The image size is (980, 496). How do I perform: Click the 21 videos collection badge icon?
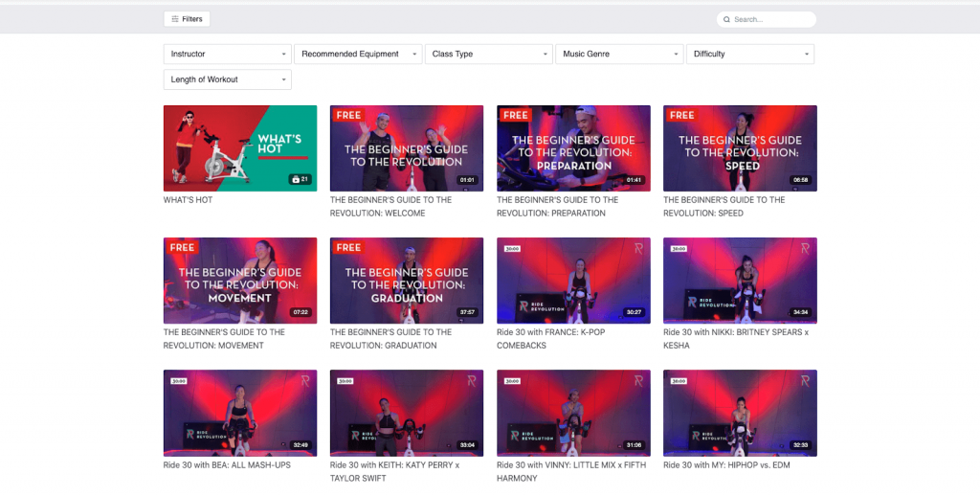pos(300,179)
